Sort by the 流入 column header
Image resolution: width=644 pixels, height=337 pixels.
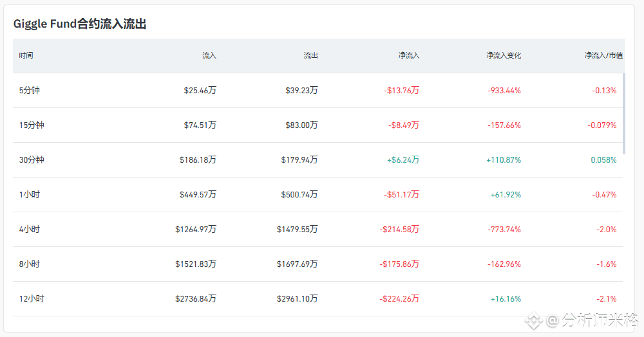[209, 56]
